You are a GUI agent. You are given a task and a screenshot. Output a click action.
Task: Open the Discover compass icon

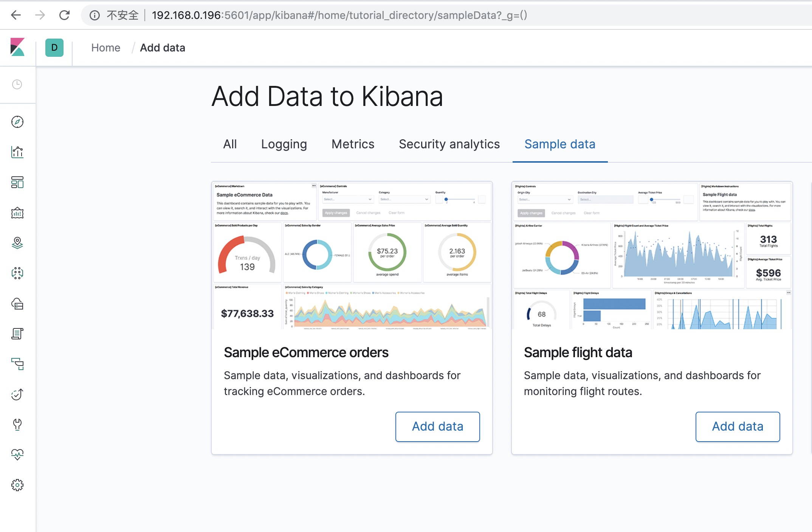pos(17,122)
